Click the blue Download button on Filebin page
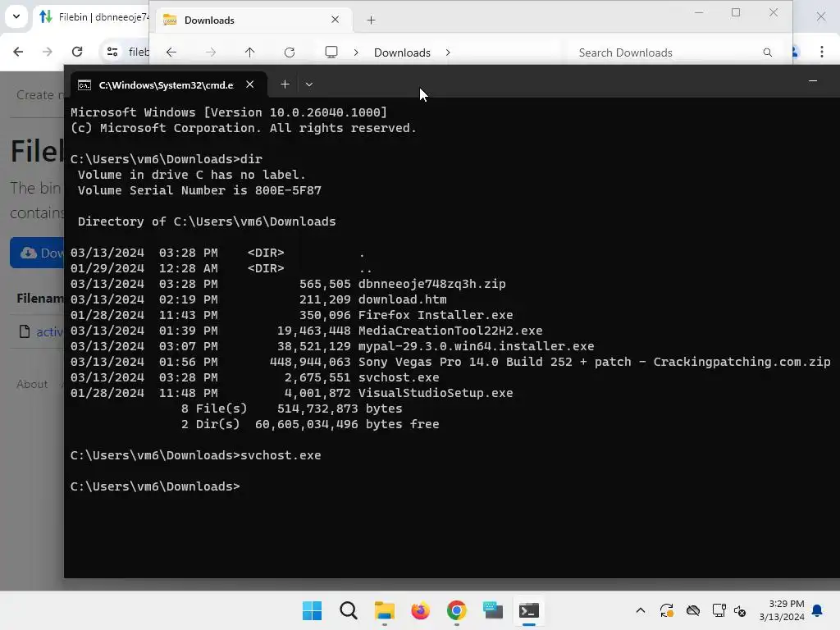The image size is (840, 630). pos(38,253)
